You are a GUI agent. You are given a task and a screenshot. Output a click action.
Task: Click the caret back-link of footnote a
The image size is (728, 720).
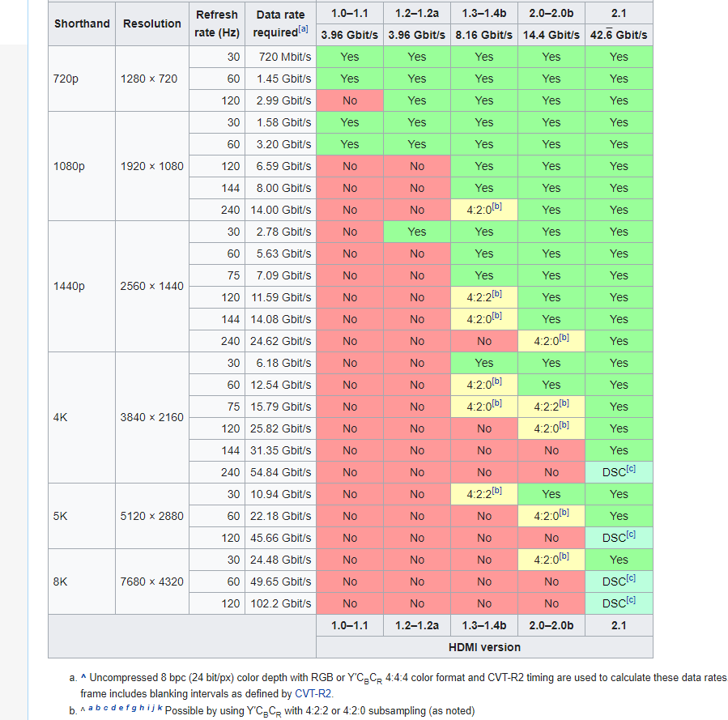tap(83, 677)
